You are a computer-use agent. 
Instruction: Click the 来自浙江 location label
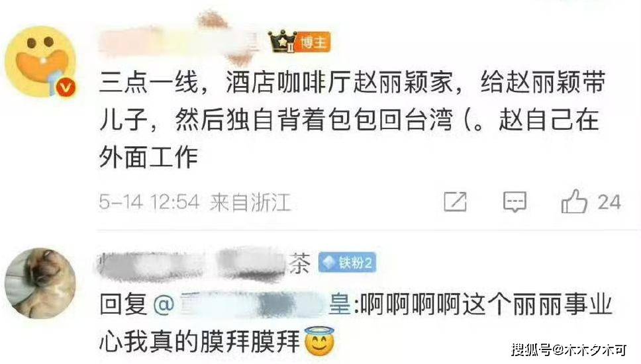tap(250, 203)
